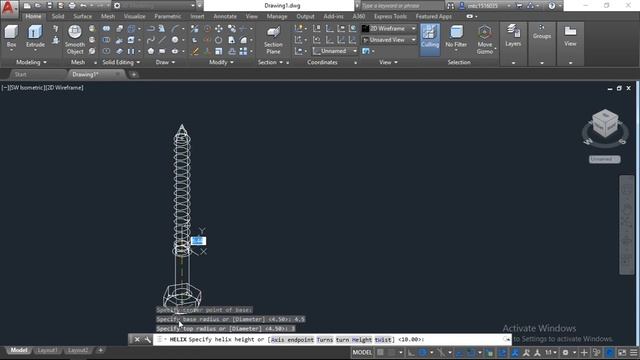Select the Move tool in Modify panel
This screenshot has height=360, width=640.
click(219, 29)
